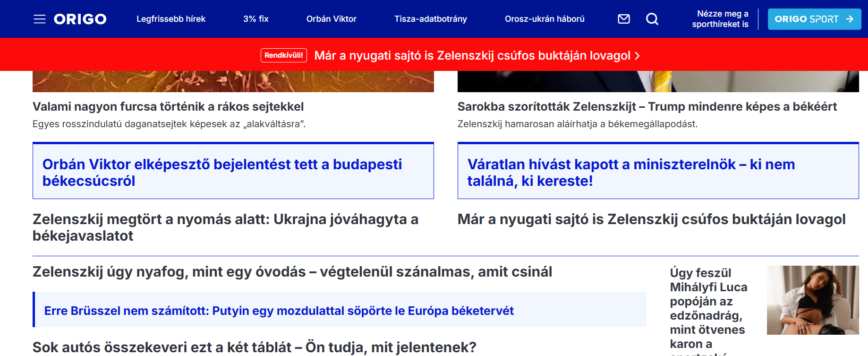
Task: Click the ORIGO logo
Action: pos(80,19)
